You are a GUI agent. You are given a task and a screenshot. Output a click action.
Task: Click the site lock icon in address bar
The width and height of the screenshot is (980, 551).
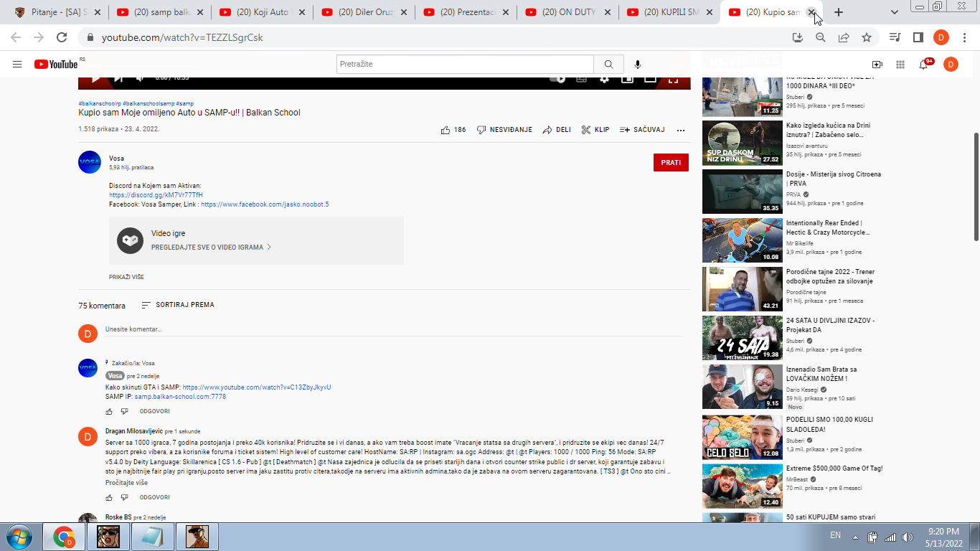pyautogui.click(x=90, y=37)
